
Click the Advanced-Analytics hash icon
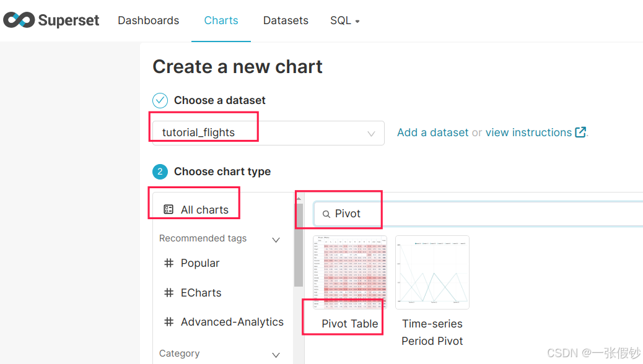168,322
